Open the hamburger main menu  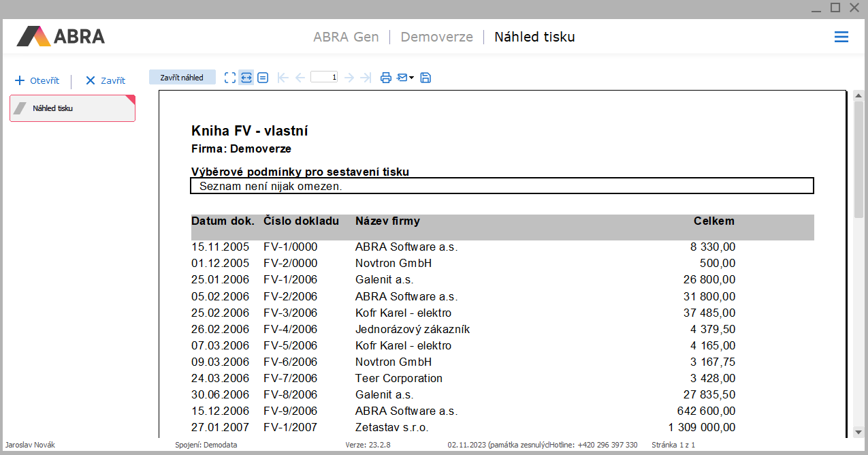coord(841,37)
